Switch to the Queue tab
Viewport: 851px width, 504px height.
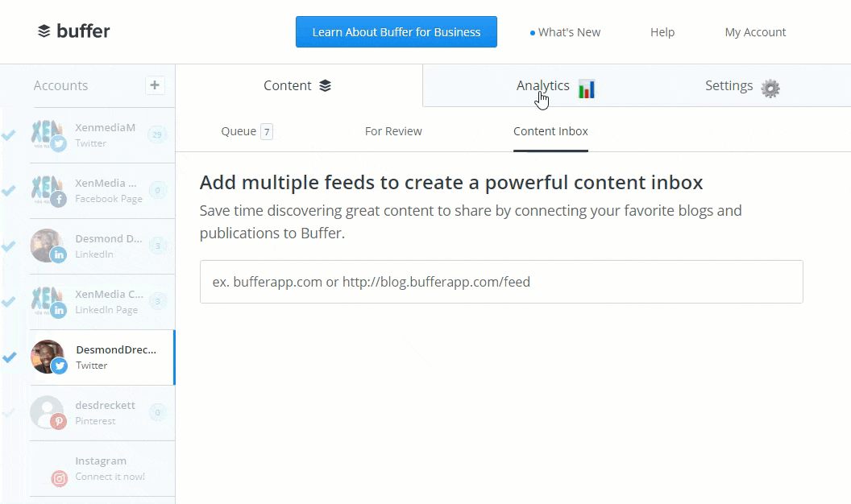[x=239, y=131]
